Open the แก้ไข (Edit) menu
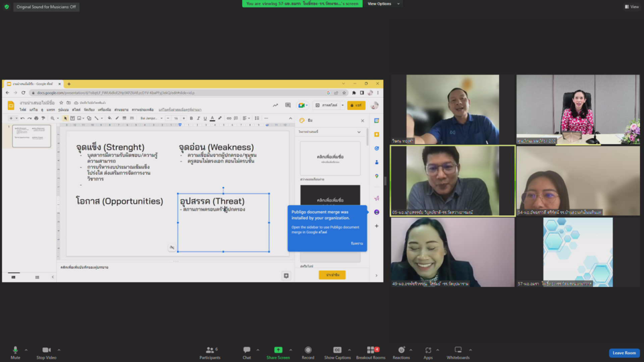 (34, 110)
